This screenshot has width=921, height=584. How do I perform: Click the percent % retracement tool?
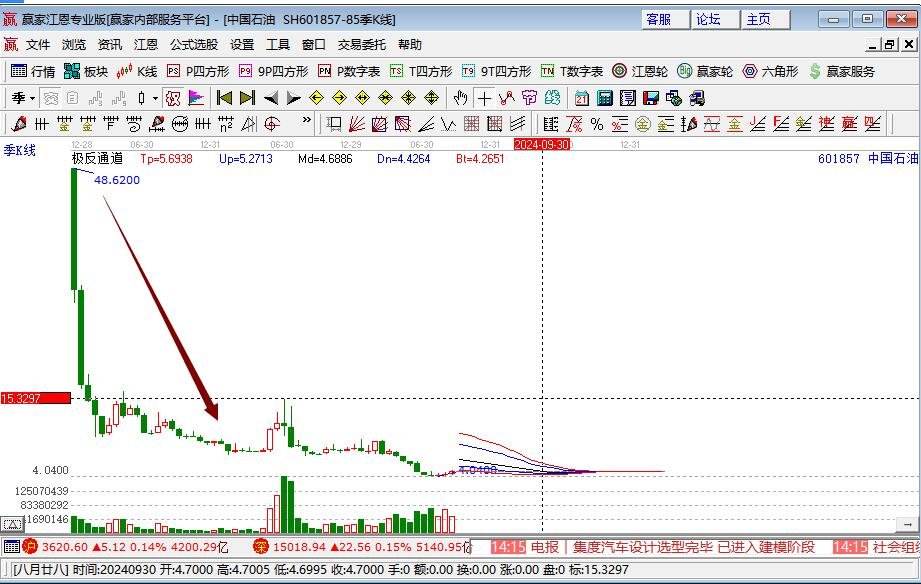click(x=597, y=124)
